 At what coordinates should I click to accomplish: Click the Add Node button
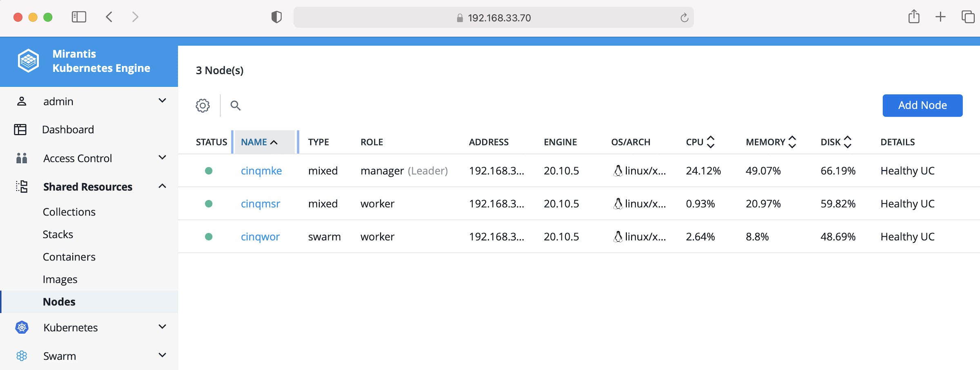point(922,105)
